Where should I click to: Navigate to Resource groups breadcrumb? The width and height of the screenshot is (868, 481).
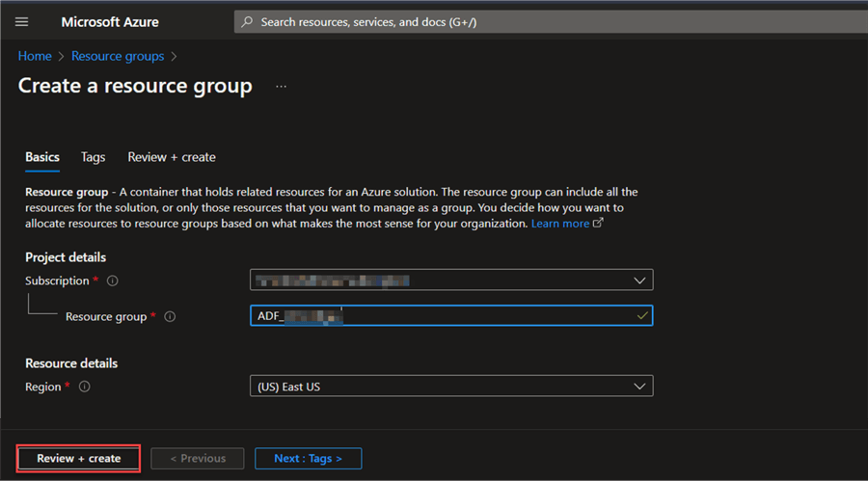118,57
